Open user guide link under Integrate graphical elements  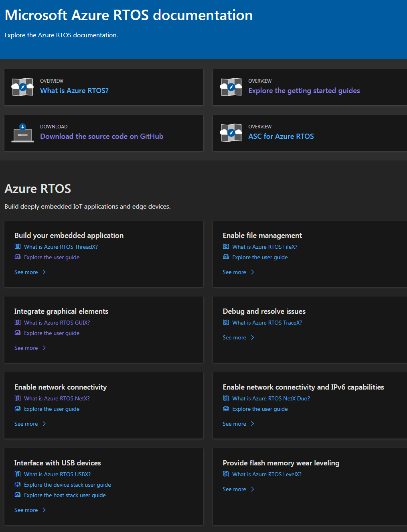point(52,333)
